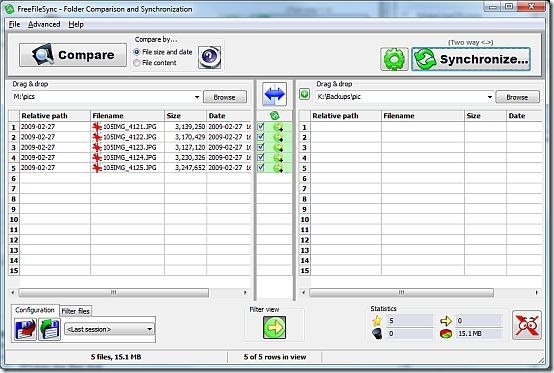Click the Compare button
Image resolution: width=554 pixels, height=373 pixels.
[73, 55]
